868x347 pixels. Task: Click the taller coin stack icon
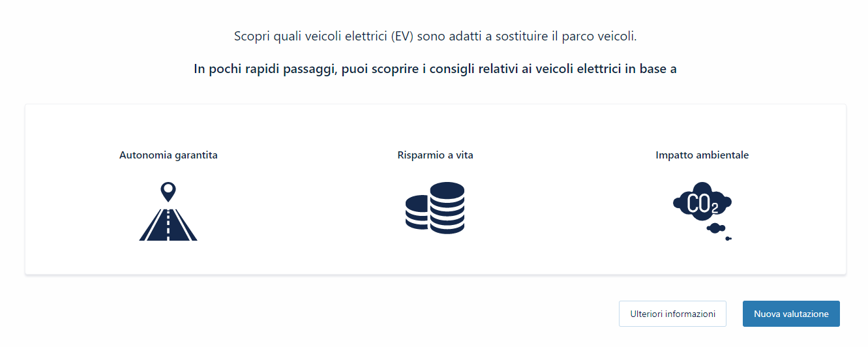447,207
